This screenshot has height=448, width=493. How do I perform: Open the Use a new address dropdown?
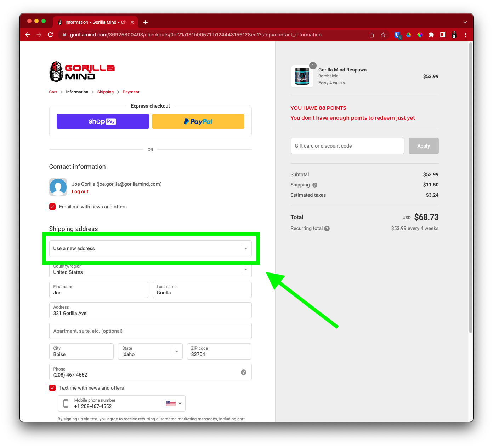(x=150, y=248)
